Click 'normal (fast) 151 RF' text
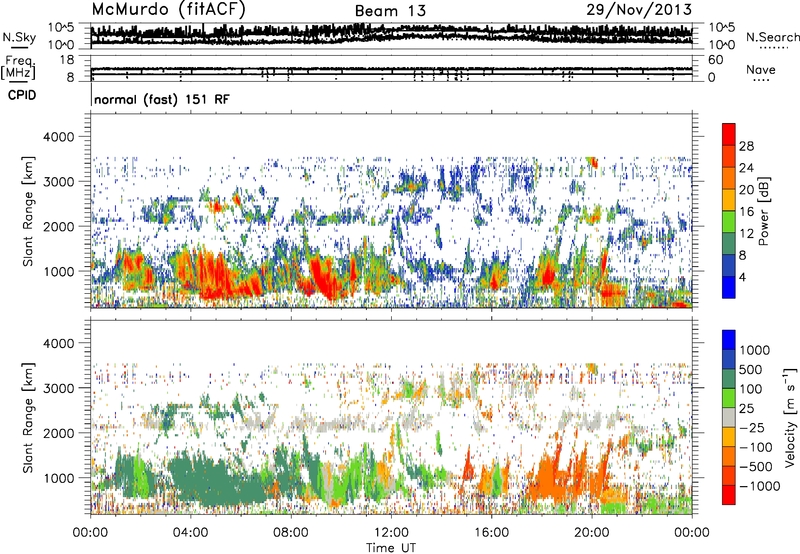The height and width of the screenshot is (554, 800). tap(162, 99)
